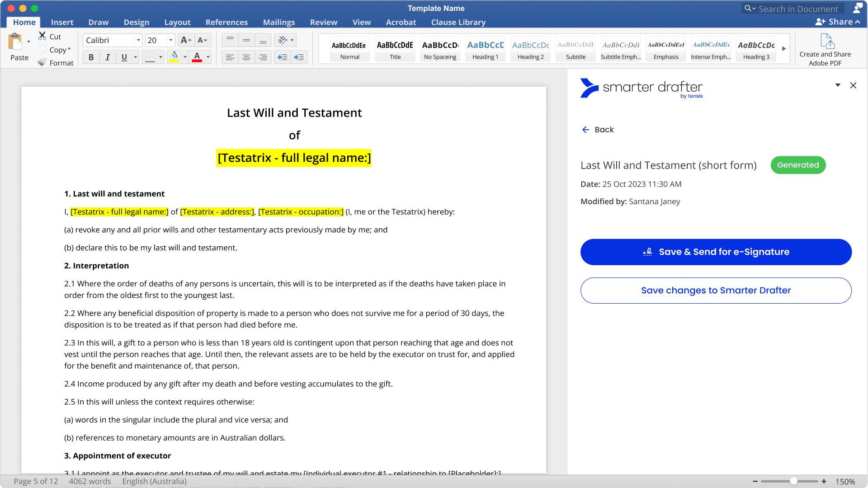This screenshot has width=868, height=488.
Task: Go Back in Smarter Drafter panel
Action: pos(598,130)
